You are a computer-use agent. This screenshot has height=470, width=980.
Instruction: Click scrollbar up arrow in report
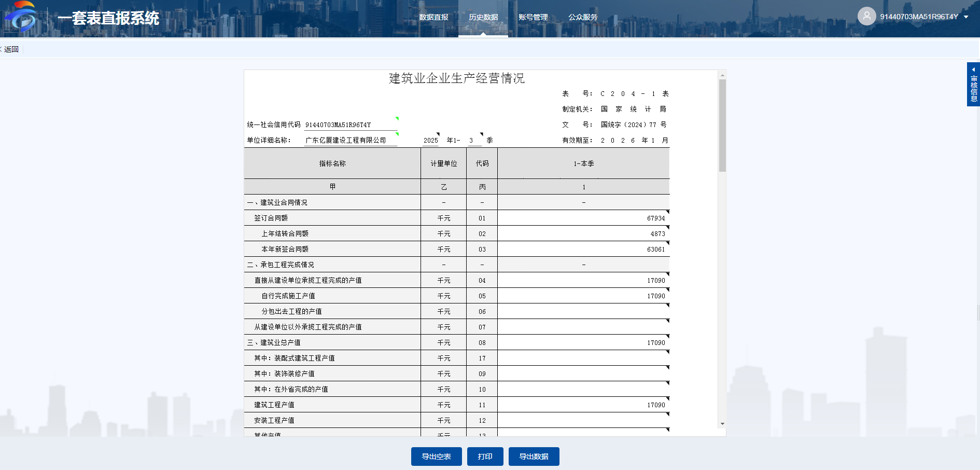pos(722,75)
